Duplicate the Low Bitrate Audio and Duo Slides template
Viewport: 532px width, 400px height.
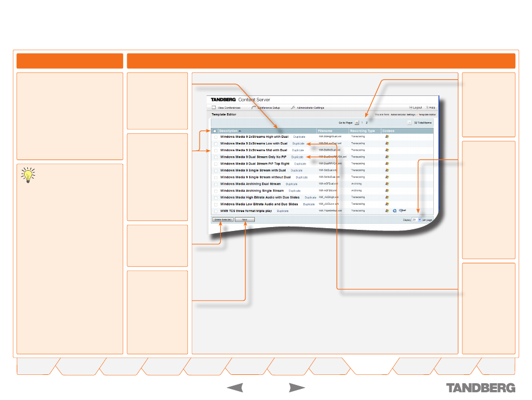[x=309, y=204]
